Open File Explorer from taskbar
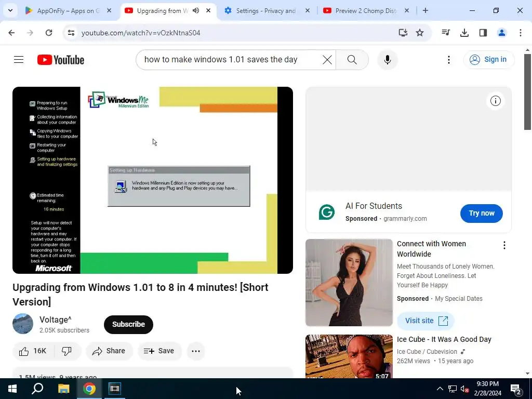 (63, 389)
